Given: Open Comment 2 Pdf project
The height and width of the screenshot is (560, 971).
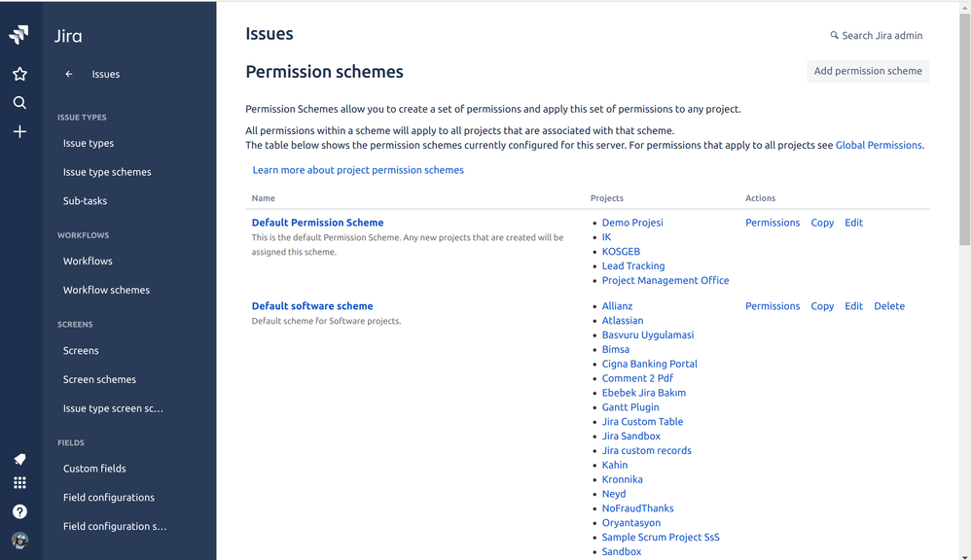Looking at the screenshot, I should coord(637,378).
